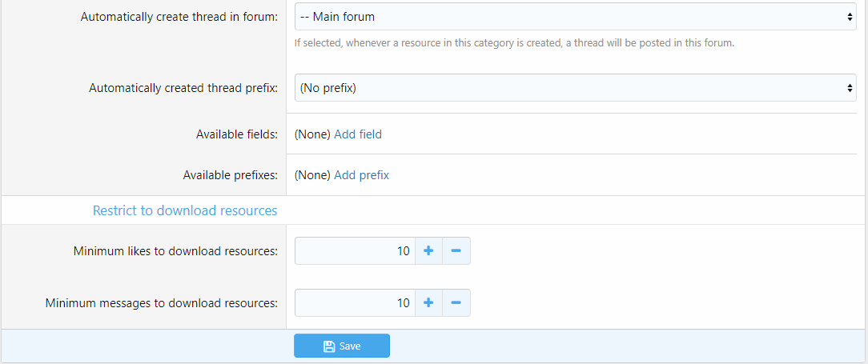
Task: Click the 'Minimum messages to download resources' label
Action: pyautogui.click(x=162, y=303)
